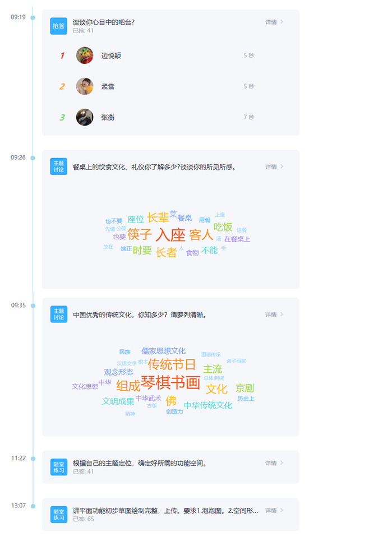Open 孟雪's avatar picture

point(85,86)
